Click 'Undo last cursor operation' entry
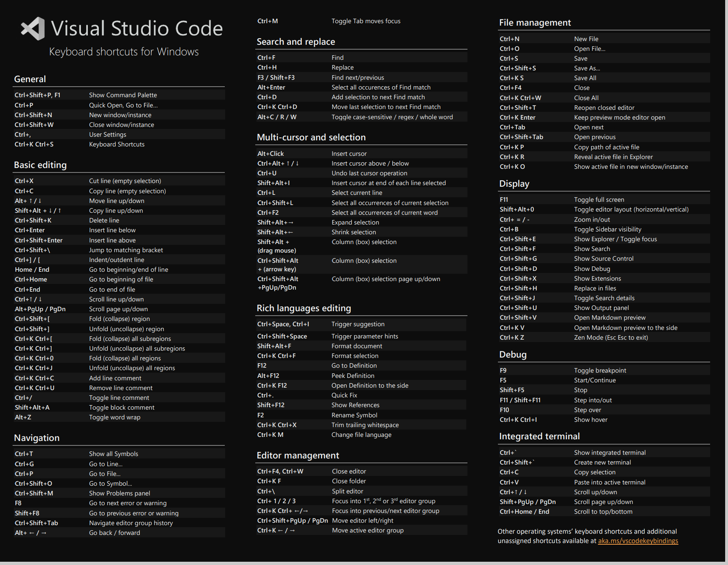 pyautogui.click(x=369, y=173)
